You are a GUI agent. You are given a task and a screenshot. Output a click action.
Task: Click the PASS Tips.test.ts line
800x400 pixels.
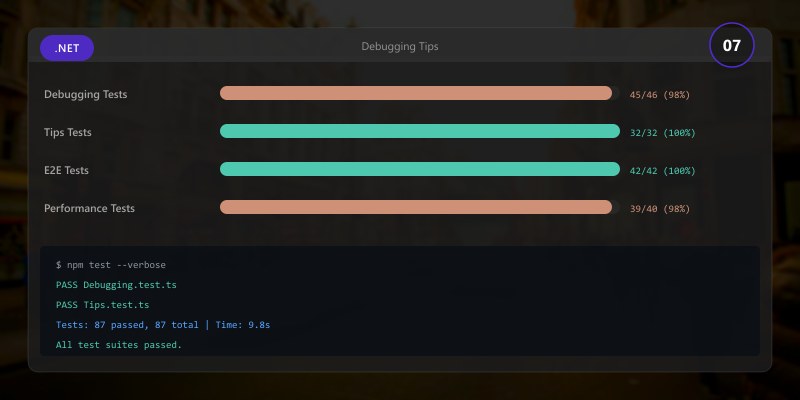103,305
